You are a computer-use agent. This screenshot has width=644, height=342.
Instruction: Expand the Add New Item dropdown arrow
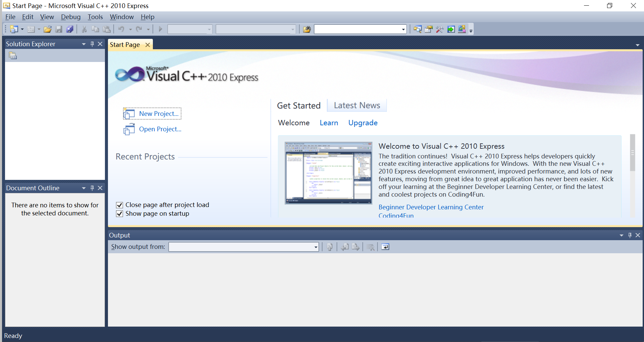pos(39,29)
